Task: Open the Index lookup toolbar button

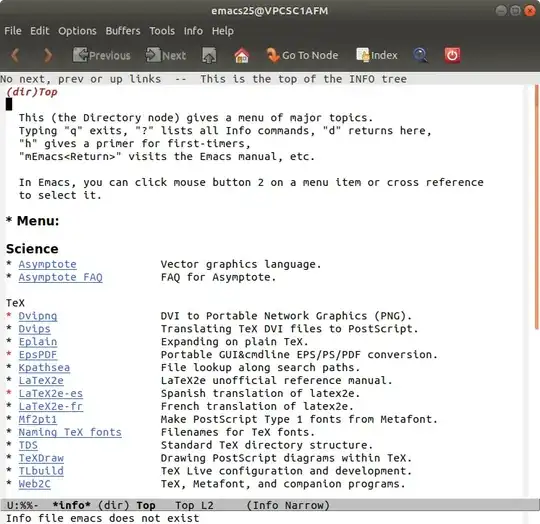Action: [x=377, y=55]
